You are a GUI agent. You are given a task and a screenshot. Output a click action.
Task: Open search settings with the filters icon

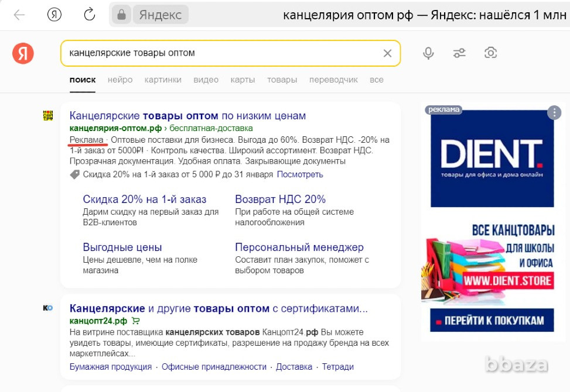point(459,53)
